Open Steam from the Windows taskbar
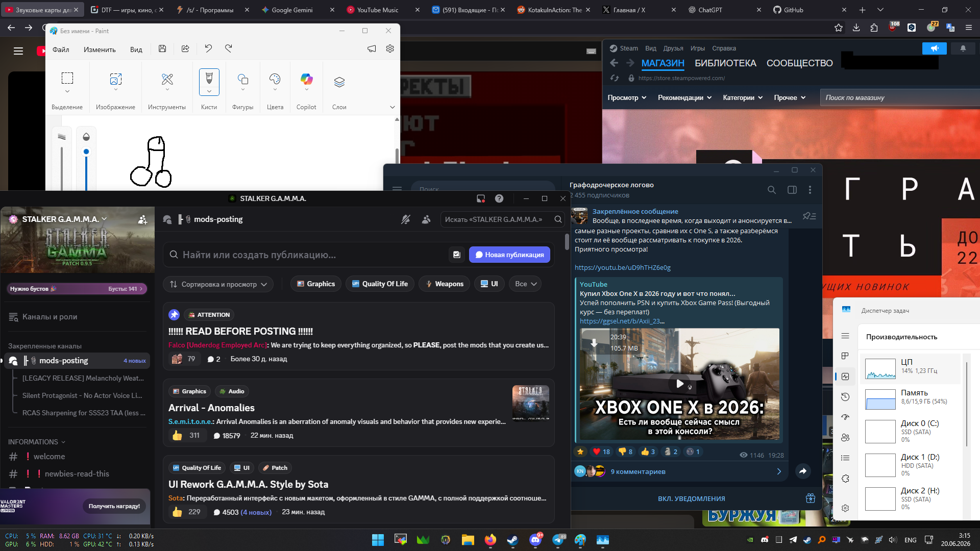This screenshot has width=980, height=551. point(512,540)
